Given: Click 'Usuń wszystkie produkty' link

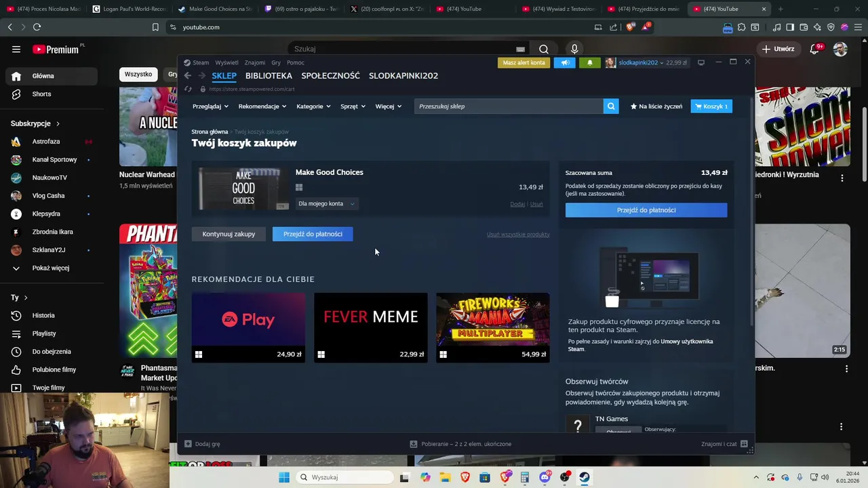Looking at the screenshot, I should [518, 235].
